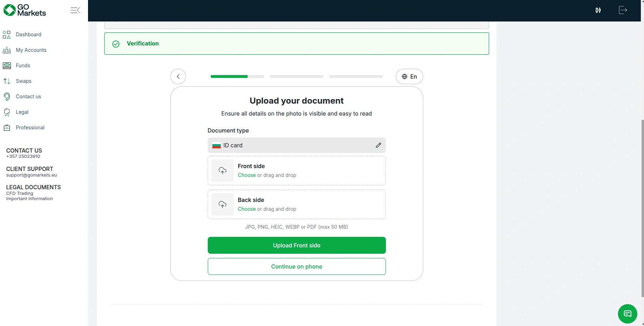Click the trading chart icon in header
This screenshot has width=644, height=326.
598,10
